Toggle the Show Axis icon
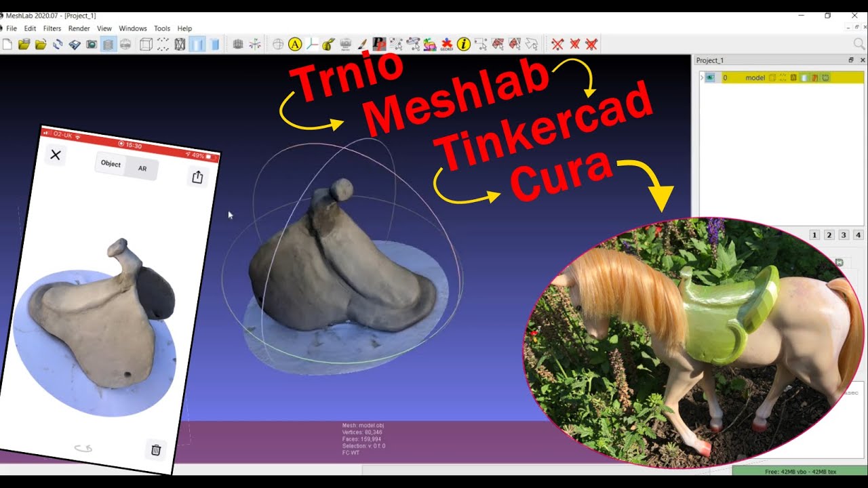This screenshot has height=488, width=868. pos(255,45)
